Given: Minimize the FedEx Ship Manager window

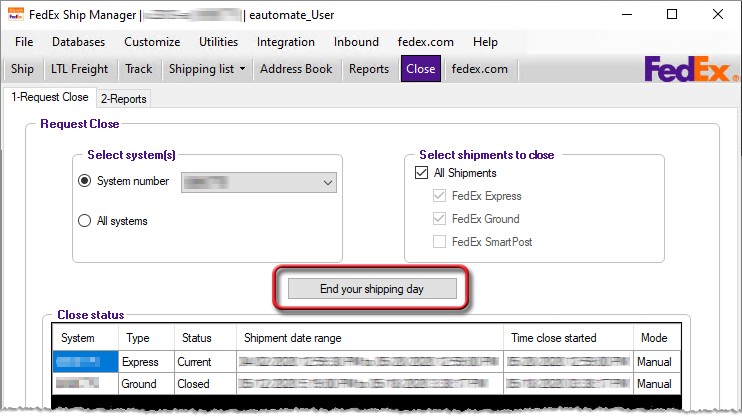Looking at the screenshot, I should click(x=627, y=15).
